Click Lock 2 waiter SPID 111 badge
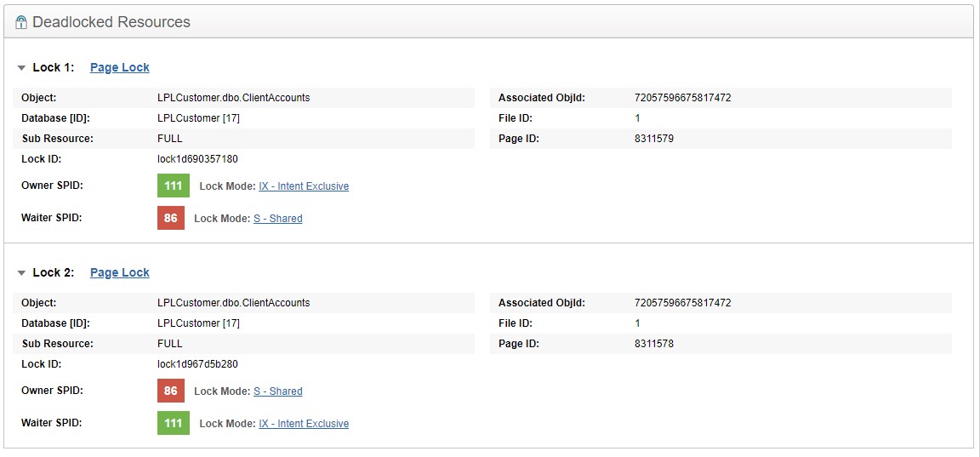Screen dimensions: 980x457 click(x=174, y=423)
